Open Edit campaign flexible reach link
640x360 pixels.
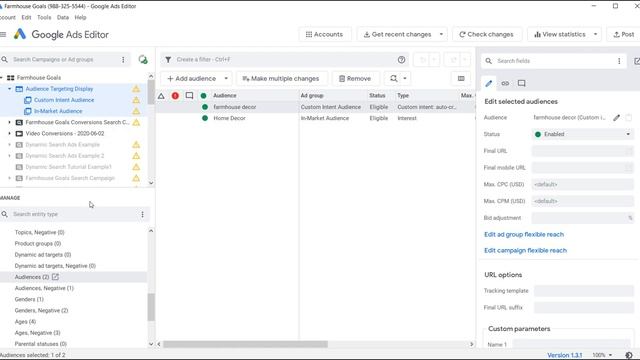[525, 250]
